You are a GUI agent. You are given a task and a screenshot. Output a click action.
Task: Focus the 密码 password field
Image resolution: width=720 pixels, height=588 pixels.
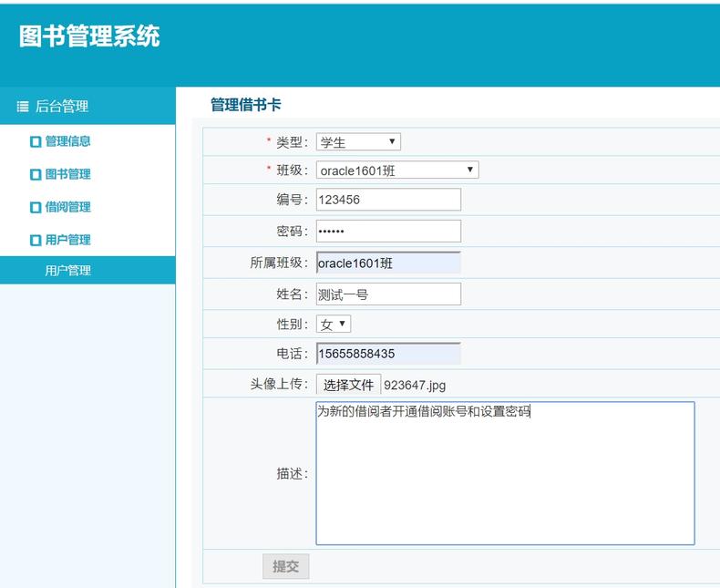(x=388, y=232)
